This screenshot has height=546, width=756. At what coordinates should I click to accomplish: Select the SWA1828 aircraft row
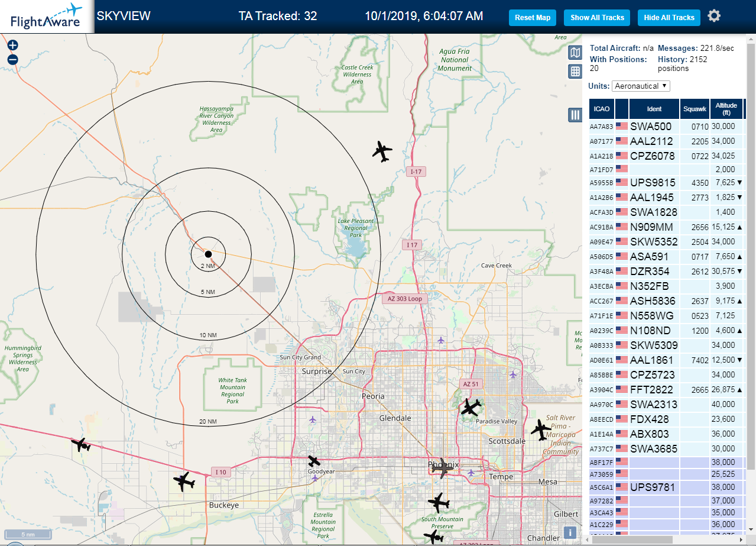pos(666,212)
